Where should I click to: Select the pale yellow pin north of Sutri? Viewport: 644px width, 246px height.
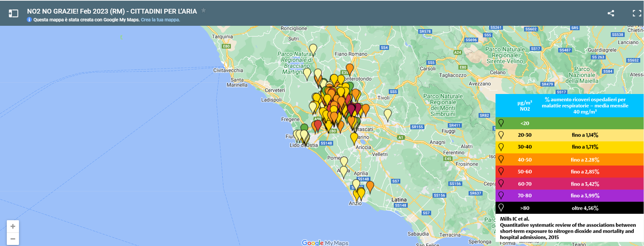[x=313, y=50]
